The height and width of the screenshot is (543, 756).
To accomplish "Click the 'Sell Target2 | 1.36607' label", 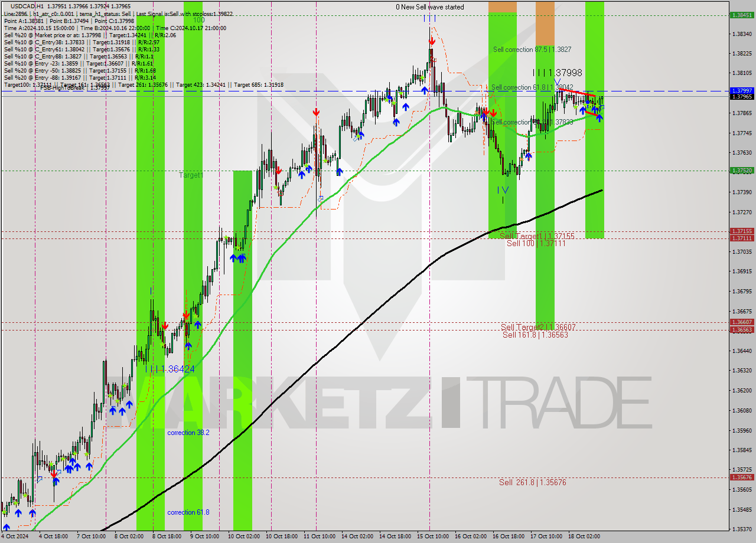I will coord(538,327).
